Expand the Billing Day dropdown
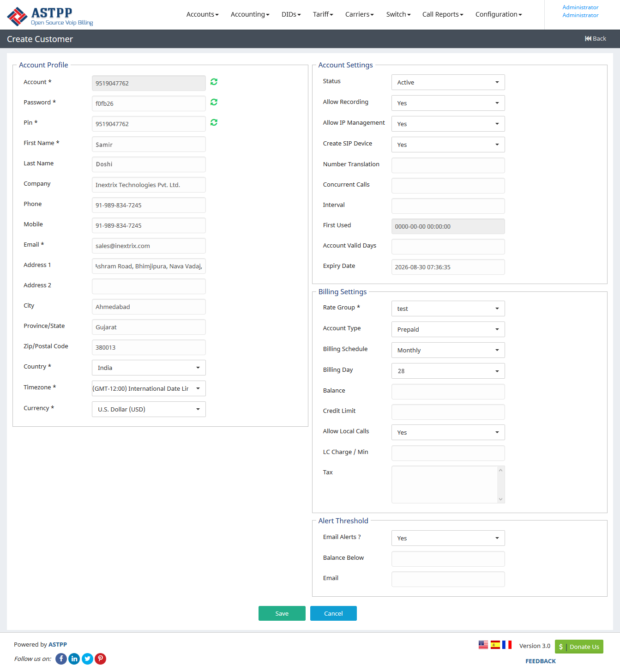 pos(448,371)
